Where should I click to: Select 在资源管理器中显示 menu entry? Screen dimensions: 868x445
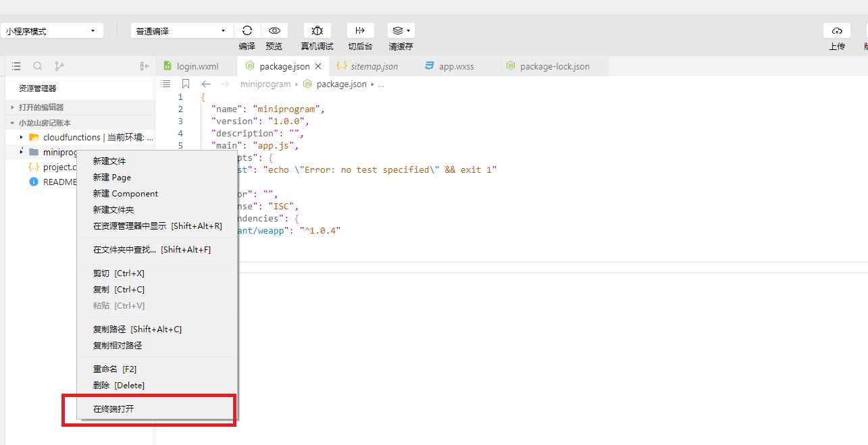click(157, 226)
